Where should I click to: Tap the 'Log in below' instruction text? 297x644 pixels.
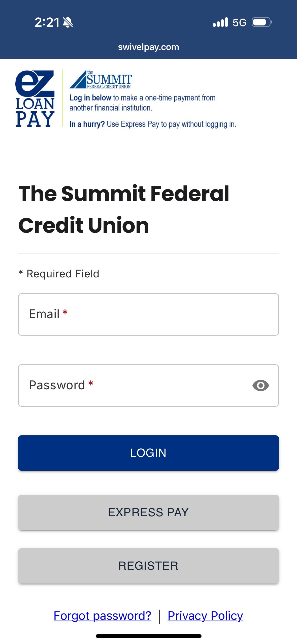142,103
